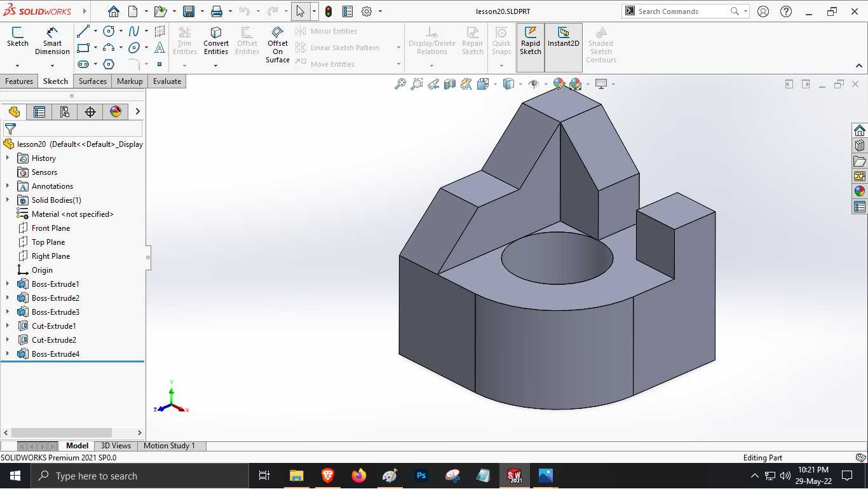Select the Polygon sketch tool

[x=109, y=64]
